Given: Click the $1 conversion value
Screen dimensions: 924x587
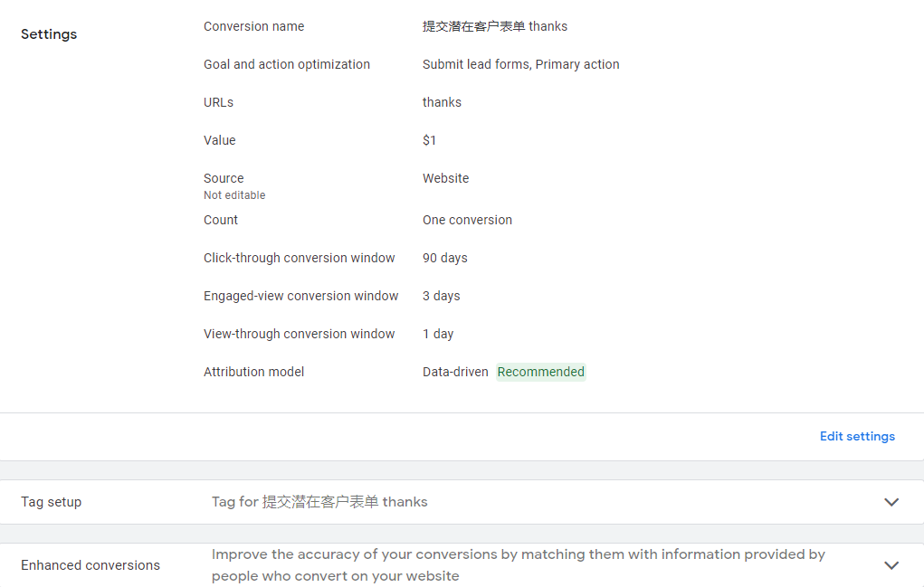Looking at the screenshot, I should click(x=429, y=140).
